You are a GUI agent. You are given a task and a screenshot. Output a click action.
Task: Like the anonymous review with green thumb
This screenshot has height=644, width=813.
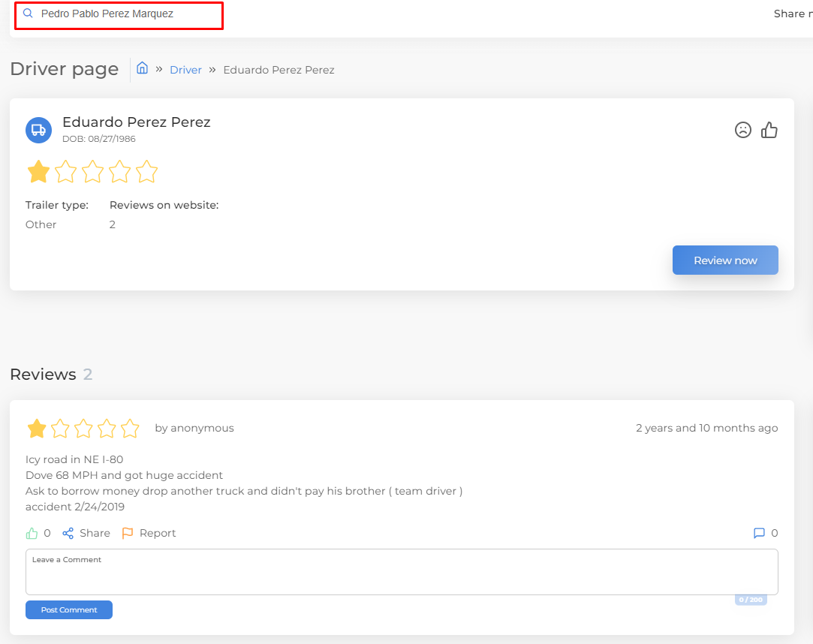point(32,533)
